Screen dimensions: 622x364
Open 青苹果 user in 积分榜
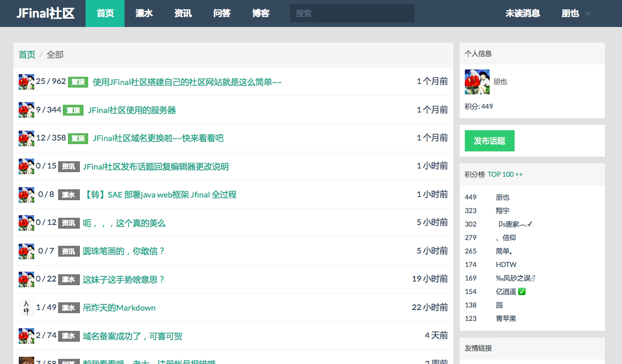pyautogui.click(x=506, y=319)
